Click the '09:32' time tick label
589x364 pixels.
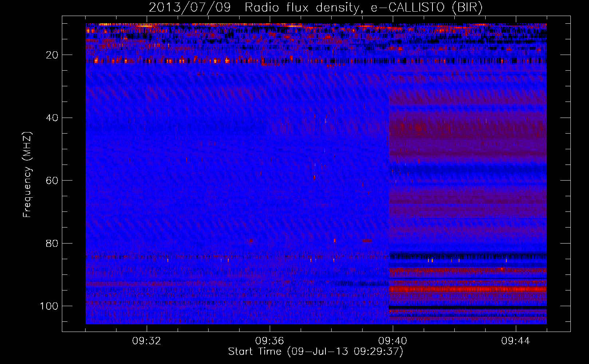click(x=147, y=341)
